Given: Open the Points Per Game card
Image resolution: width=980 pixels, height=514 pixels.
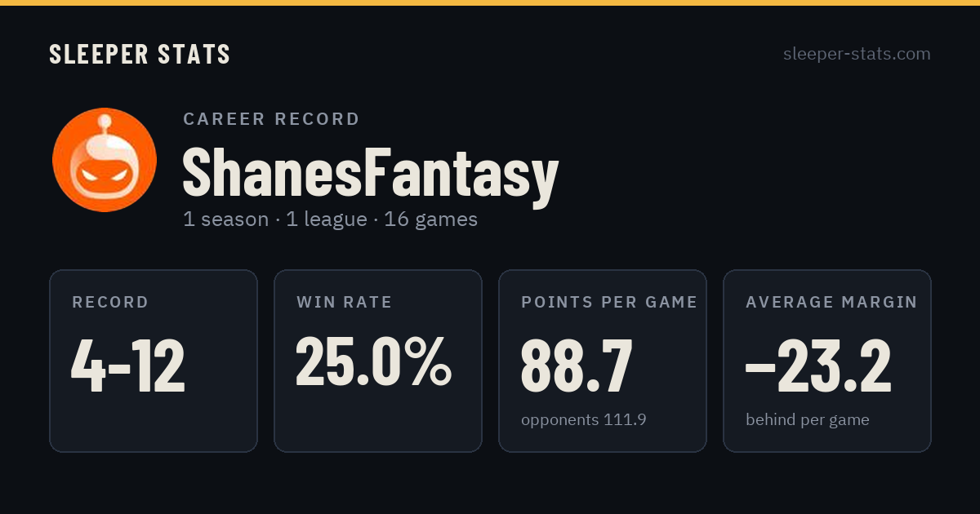Looking at the screenshot, I should tap(603, 361).
